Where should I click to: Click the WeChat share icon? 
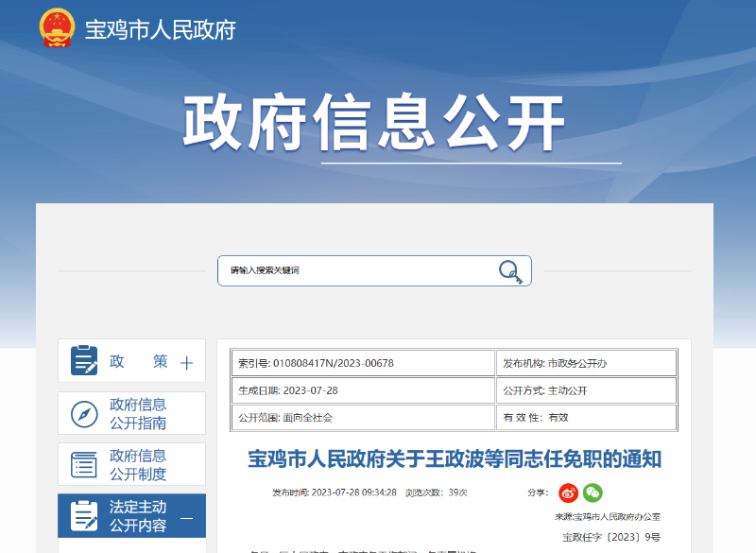click(593, 493)
